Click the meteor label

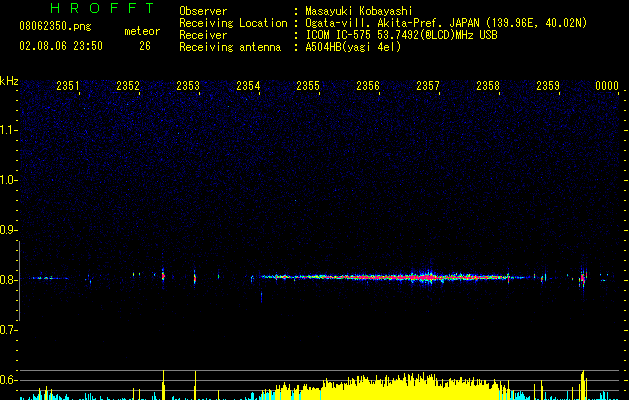(x=142, y=31)
